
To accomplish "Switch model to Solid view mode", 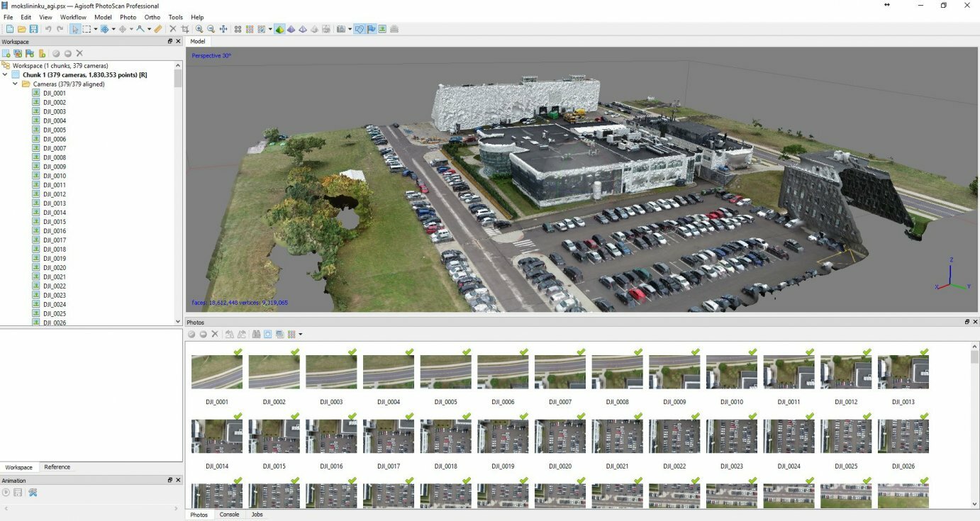I will (291, 29).
